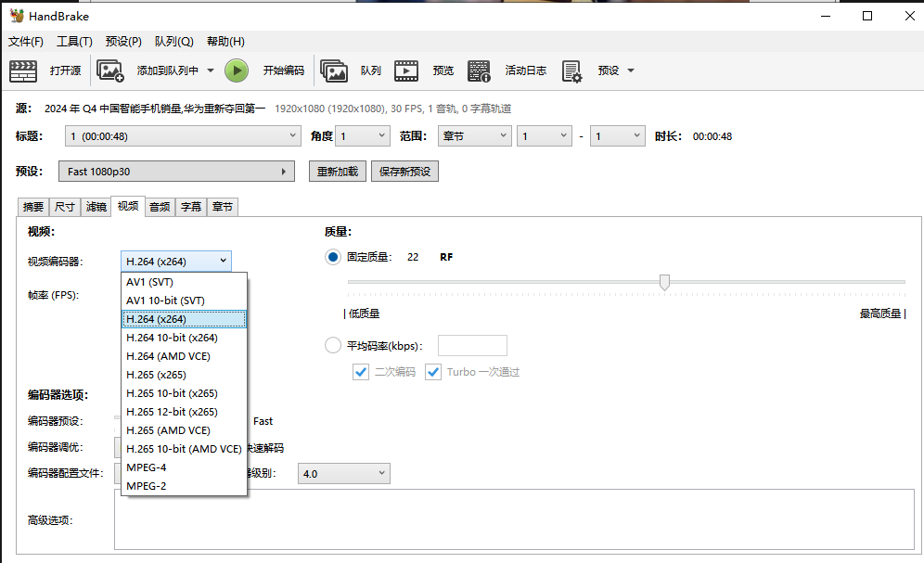This screenshot has height=563, width=924.
Task: Switch to the 滤镜 tab
Action: pyautogui.click(x=96, y=207)
